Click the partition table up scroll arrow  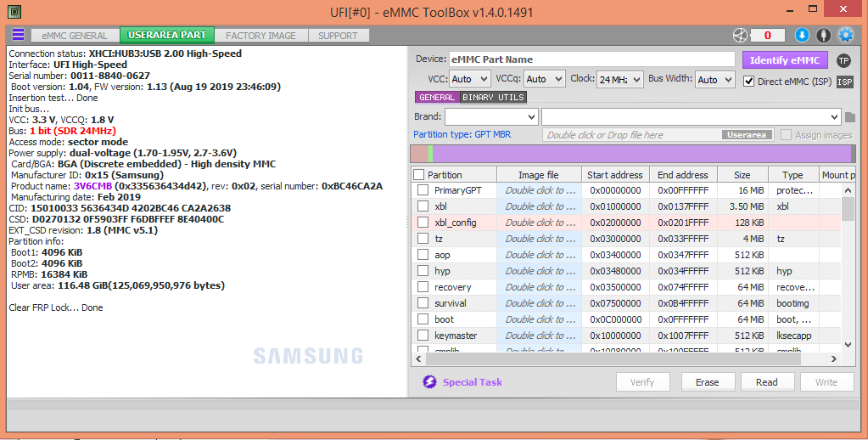coord(848,190)
